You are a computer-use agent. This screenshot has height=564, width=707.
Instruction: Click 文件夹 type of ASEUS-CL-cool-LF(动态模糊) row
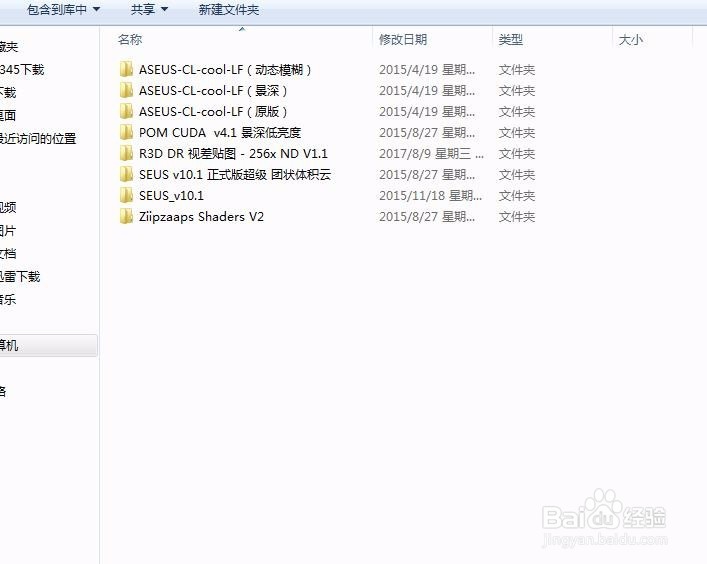[x=517, y=70]
